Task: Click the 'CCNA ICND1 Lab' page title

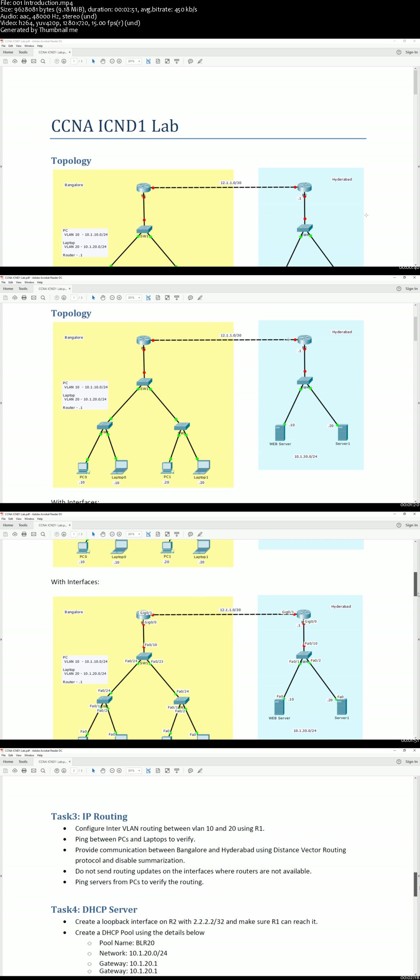Action: (x=115, y=126)
